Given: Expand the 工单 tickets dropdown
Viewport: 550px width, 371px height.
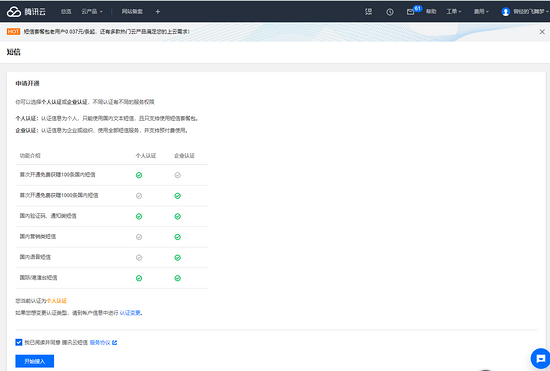Looking at the screenshot, I should [454, 12].
